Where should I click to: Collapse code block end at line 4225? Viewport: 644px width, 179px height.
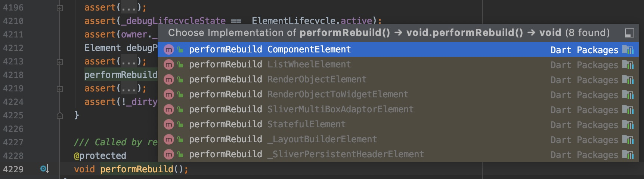click(60, 116)
